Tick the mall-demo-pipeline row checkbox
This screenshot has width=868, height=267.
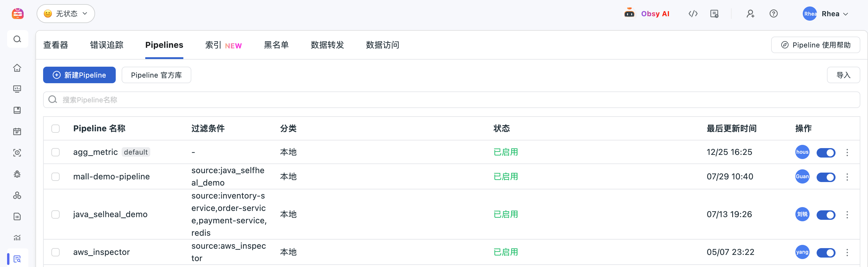point(56,177)
